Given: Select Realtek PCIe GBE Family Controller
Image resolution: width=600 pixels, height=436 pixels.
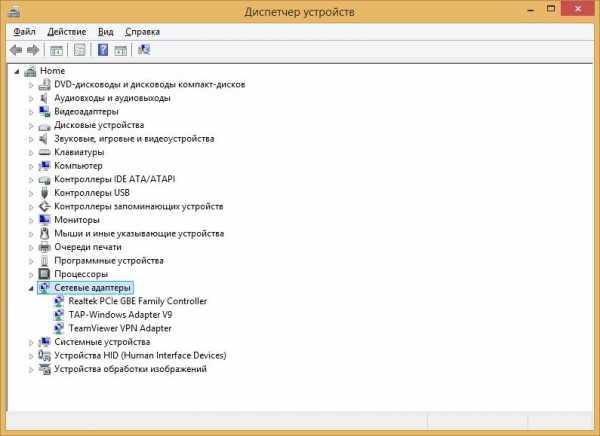Looking at the screenshot, I should pos(138,301).
